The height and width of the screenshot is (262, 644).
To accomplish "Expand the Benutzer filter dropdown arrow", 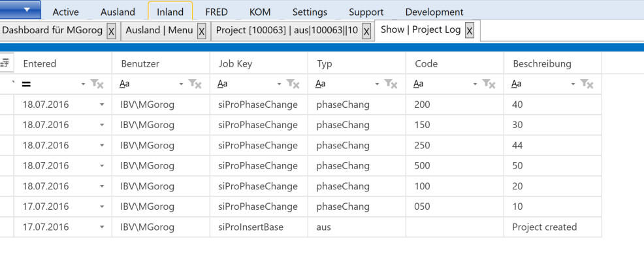I will 181,84.
